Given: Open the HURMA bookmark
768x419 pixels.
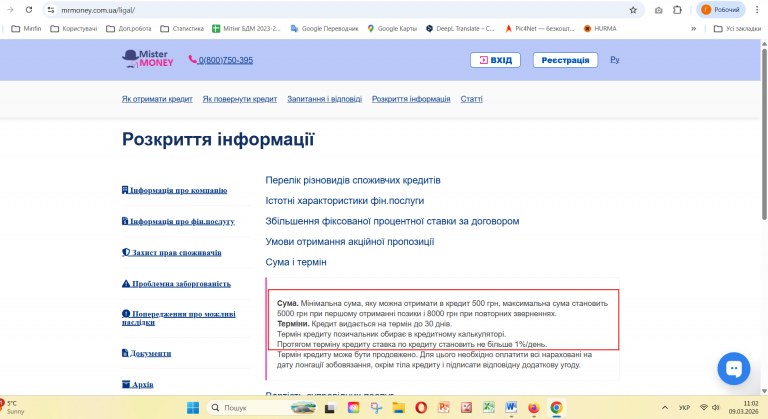Looking at the screenshot, I should pos(600,28).
